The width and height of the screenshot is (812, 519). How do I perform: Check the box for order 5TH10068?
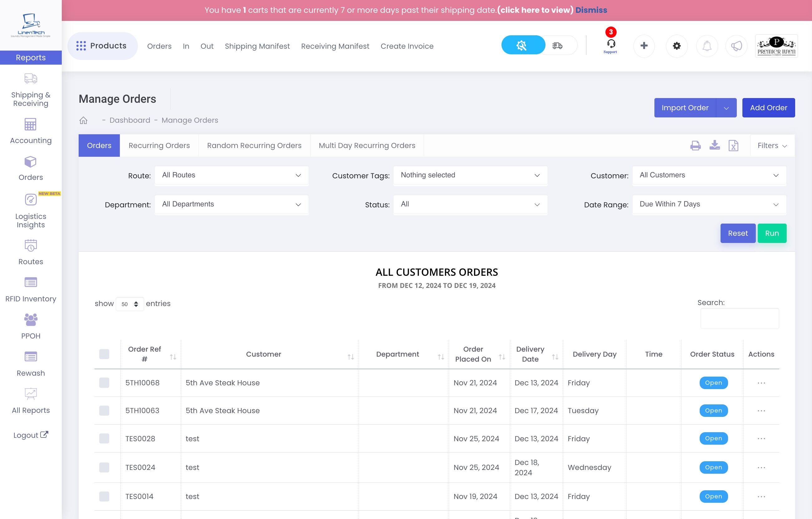[104, 383]
